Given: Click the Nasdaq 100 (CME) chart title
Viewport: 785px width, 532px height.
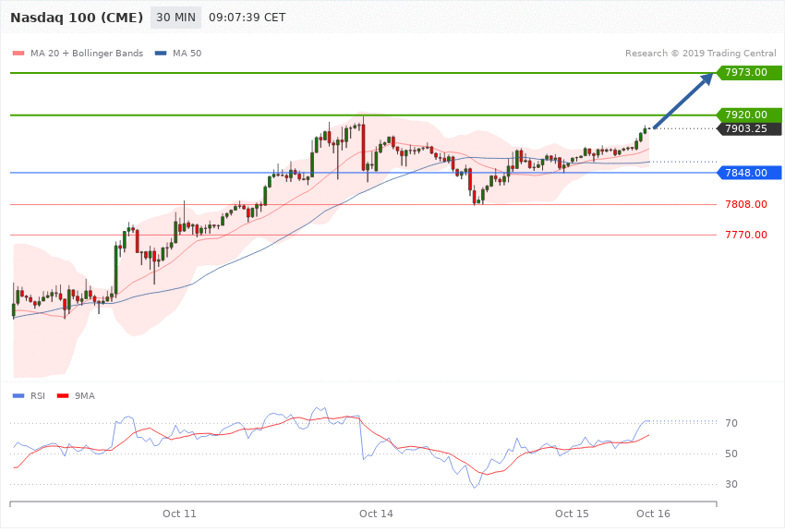Looking at the screenshot, I should pyautogui.click(x=77, y=18).
